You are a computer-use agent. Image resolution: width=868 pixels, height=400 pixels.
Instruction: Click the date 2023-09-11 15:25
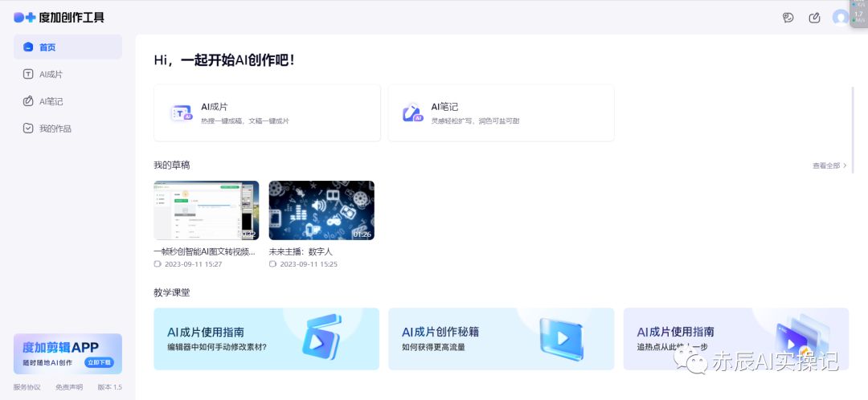tap(309, 264)
